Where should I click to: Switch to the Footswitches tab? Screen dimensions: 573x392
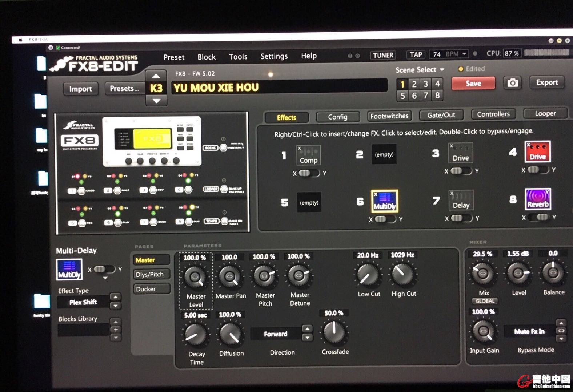pyautogui.click(x=389, y=116)
